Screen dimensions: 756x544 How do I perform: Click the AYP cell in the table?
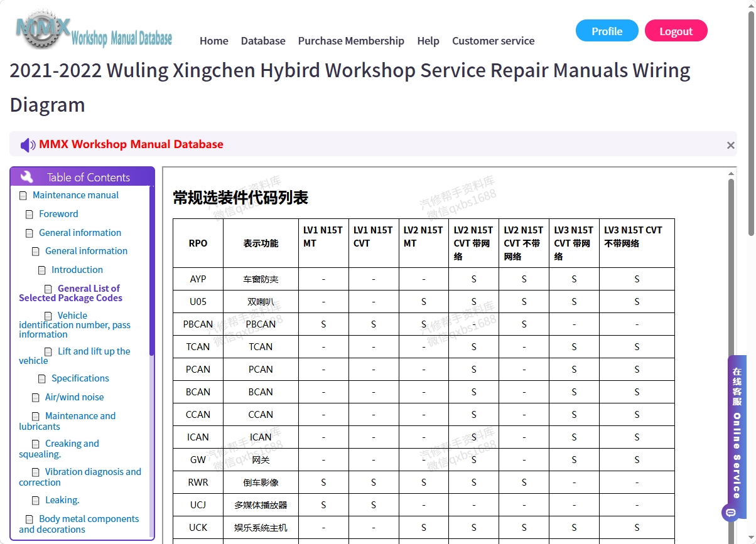click(x=198, y=279)
